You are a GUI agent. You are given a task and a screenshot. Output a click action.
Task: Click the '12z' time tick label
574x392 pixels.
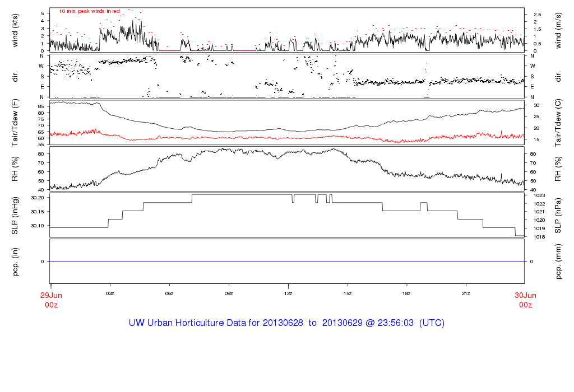click(288, 293)
